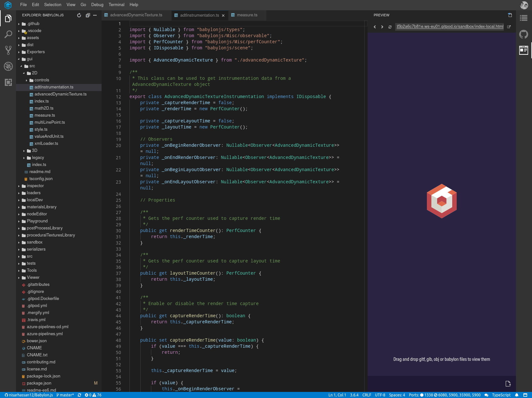Open xmlLoader.ts file

59,144
